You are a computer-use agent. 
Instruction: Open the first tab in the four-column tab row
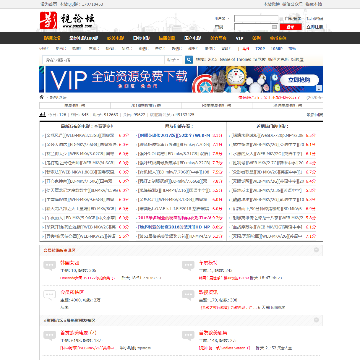75,105
